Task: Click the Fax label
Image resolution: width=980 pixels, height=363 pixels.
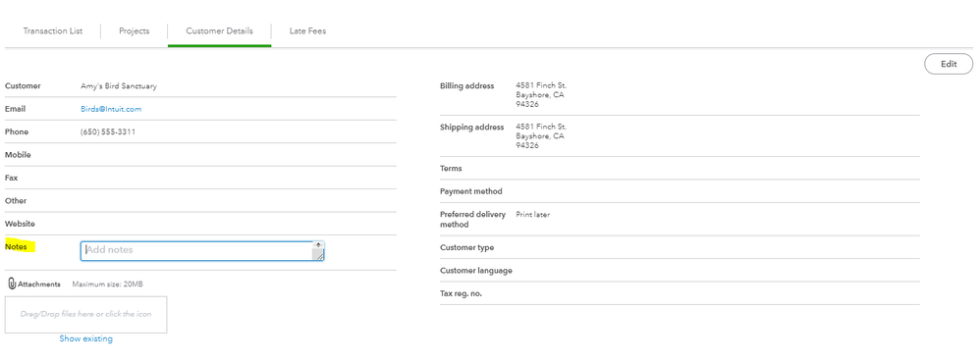Action: [x=11, y=178]
